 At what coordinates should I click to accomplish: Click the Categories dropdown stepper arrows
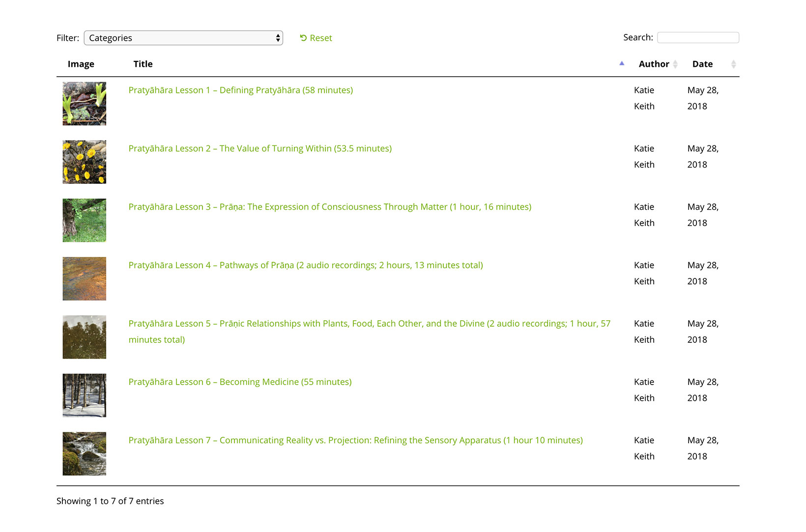click(x=277, y=37)
